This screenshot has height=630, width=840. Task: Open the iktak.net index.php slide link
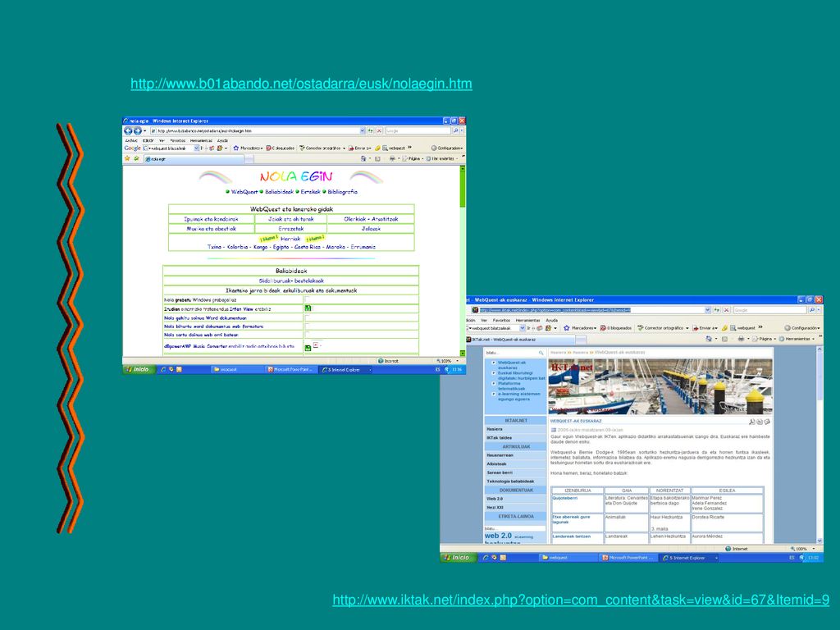click(x=581, y=600)
